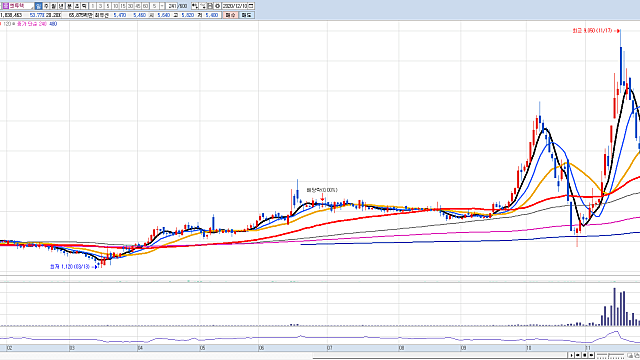The height and width of the screenshot is (360, 640).
Task: Click the date field 2020/12/10
Action: point(235,6)
